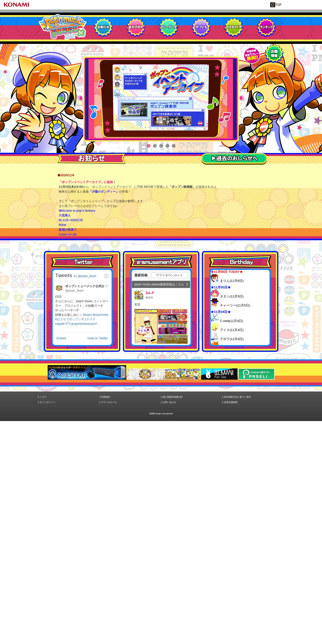The image size is (322, 644).
Task: Open the プレーデータ menu badge
Action: (169, 27)
